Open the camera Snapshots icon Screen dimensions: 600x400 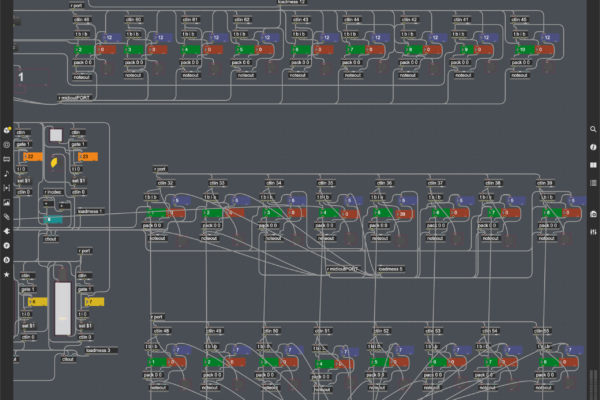point(593,214)
